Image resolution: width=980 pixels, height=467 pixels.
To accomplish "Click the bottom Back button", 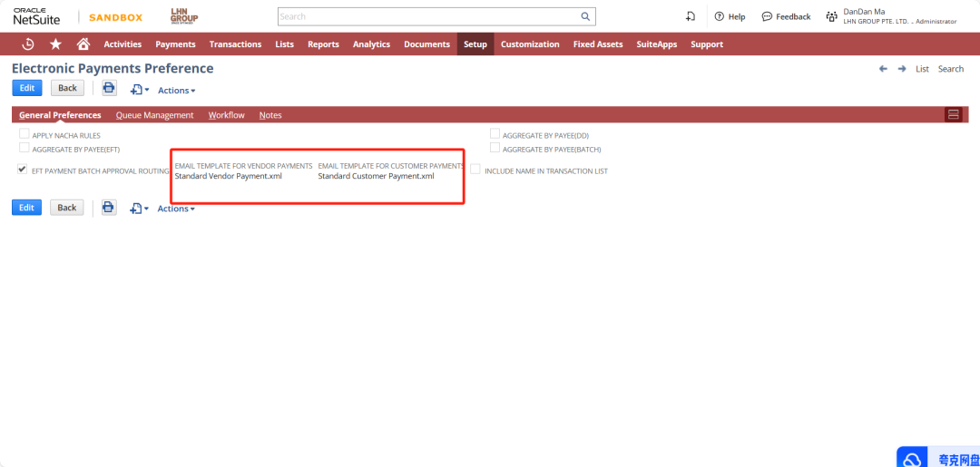I will [67, 208].
